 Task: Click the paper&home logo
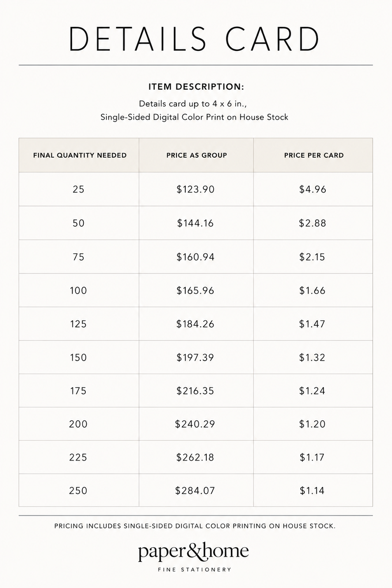pyautogui.click(x=193, y=551)
